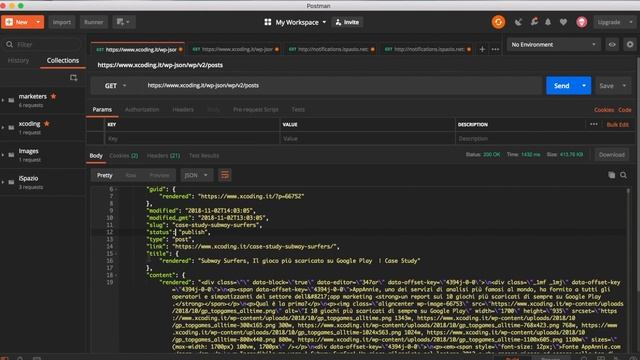Click the Key parameter input cell
640x360 pixels.
point(192,138)
